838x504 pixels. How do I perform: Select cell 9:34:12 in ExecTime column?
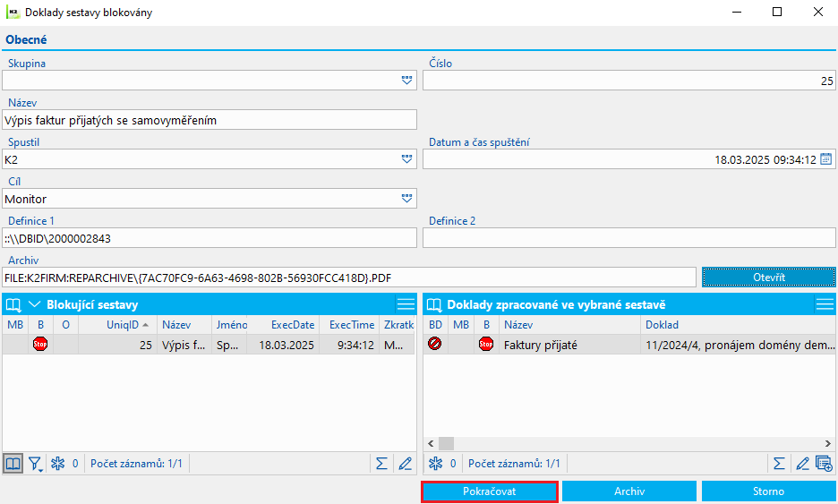(x=349, y=345)
